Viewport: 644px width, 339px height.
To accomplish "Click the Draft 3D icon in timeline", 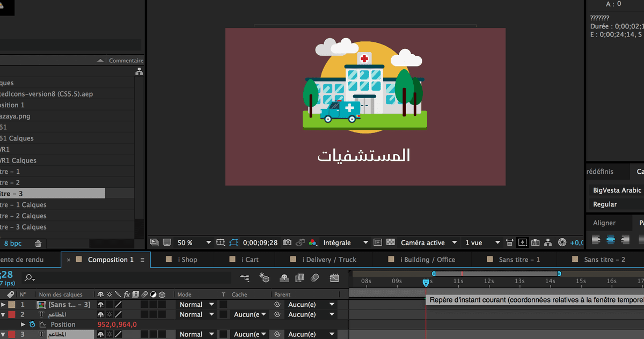I will (264, 278).
